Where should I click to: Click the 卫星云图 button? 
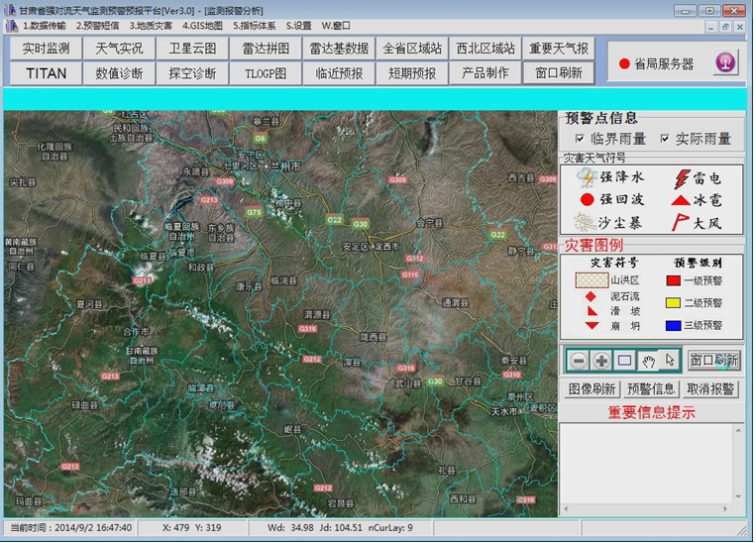tap(192, 49)
